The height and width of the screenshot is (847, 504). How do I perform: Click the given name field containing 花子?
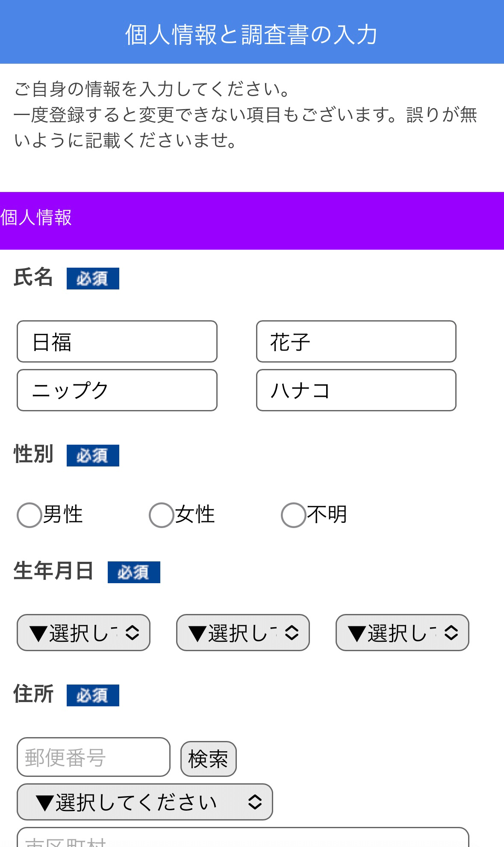[356, 342]
